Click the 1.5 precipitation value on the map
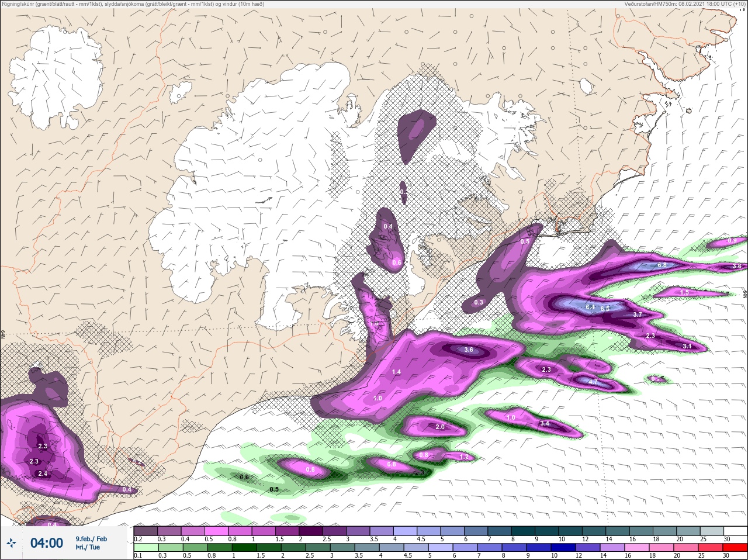The width and height of the screenshot is (748, 560). tap(685, 292)
